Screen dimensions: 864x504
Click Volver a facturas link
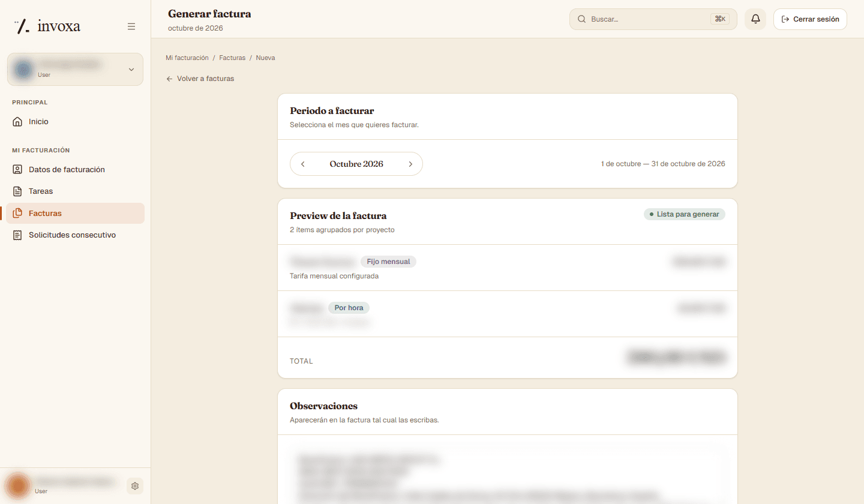[x=200, y=79]
